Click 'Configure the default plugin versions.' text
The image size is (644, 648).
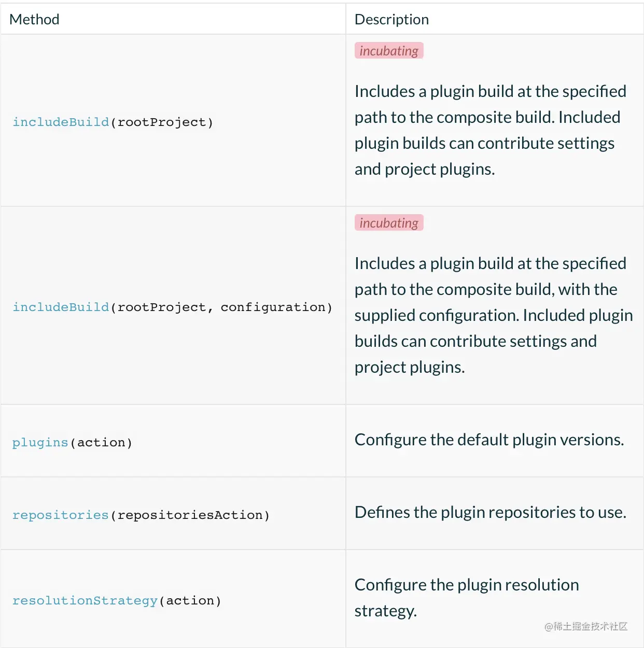489,440
